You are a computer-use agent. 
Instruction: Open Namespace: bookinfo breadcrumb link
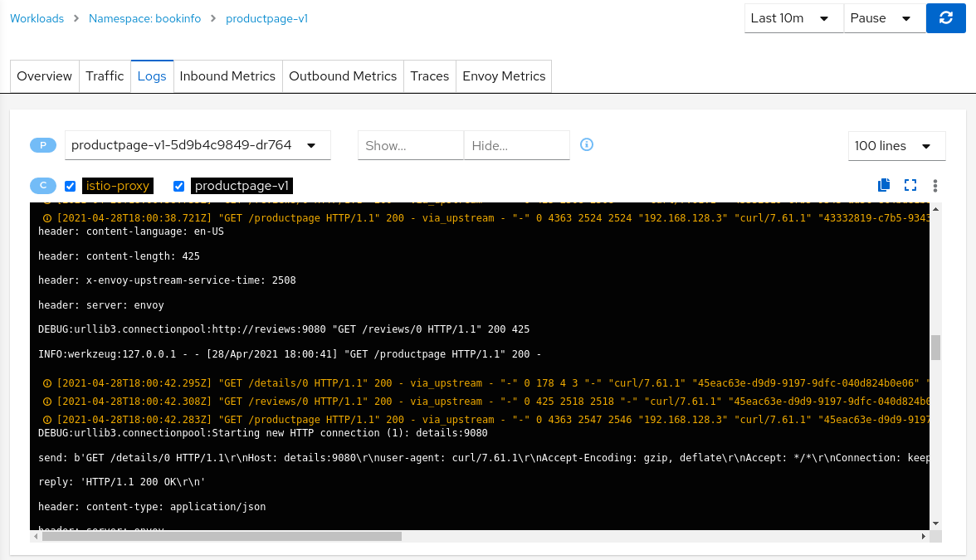click(144, 18)
